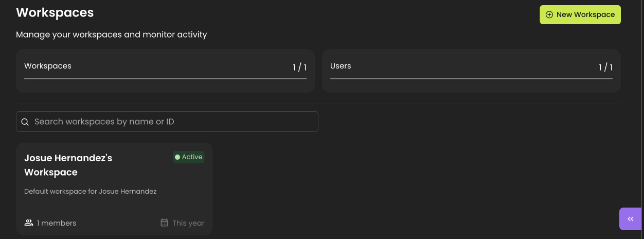Expand the purple double-chevron side panel
The image size is (644, 239).
point(631,219)
